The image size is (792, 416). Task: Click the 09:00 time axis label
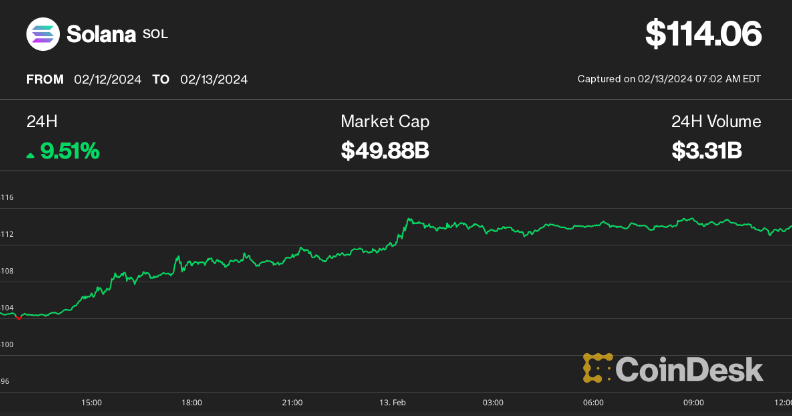pos(694,402)
